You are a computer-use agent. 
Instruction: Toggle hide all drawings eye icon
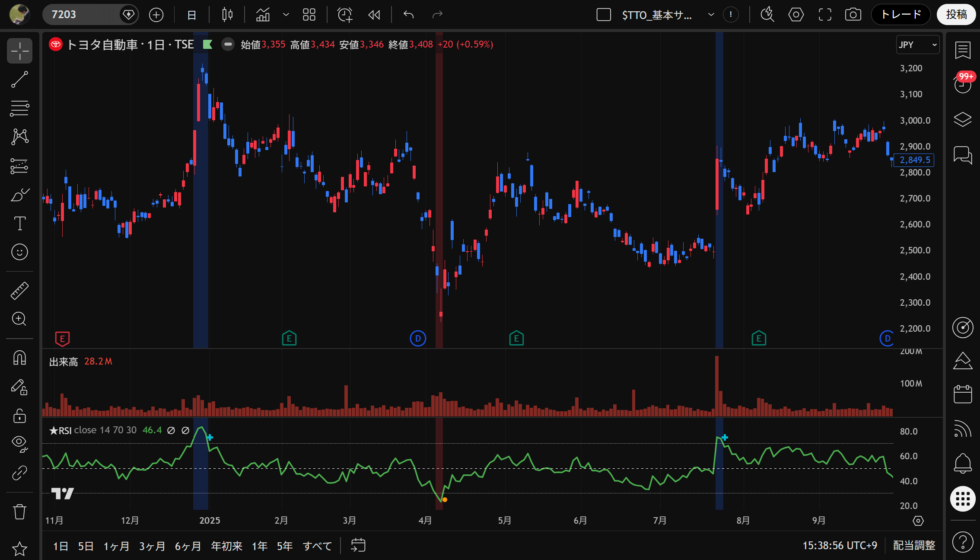(x=19, y=443)
